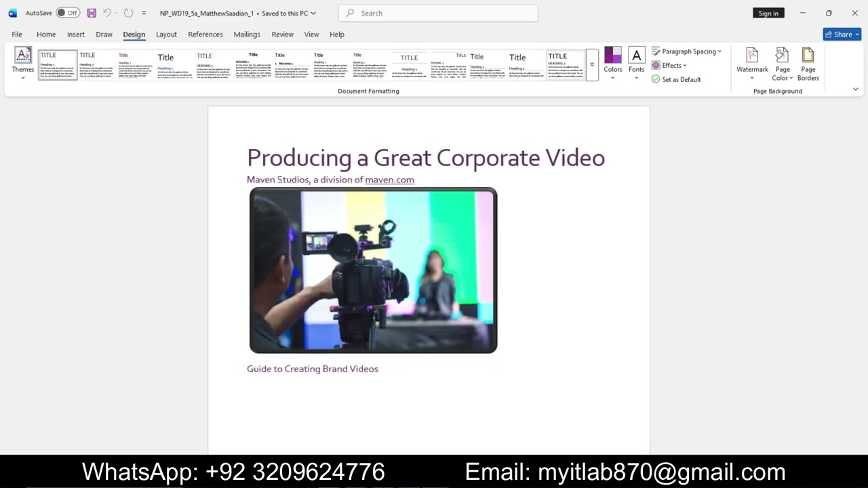
Task: Click the Redo icon
Action: point(128,13)
